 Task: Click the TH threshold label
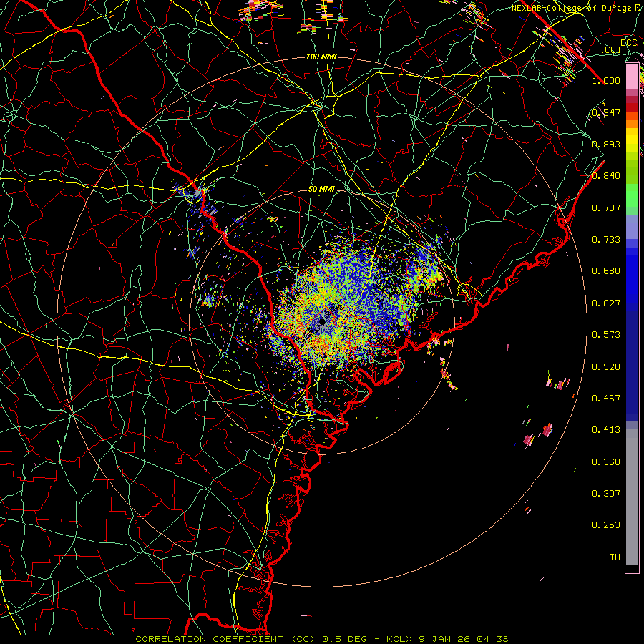615,557
